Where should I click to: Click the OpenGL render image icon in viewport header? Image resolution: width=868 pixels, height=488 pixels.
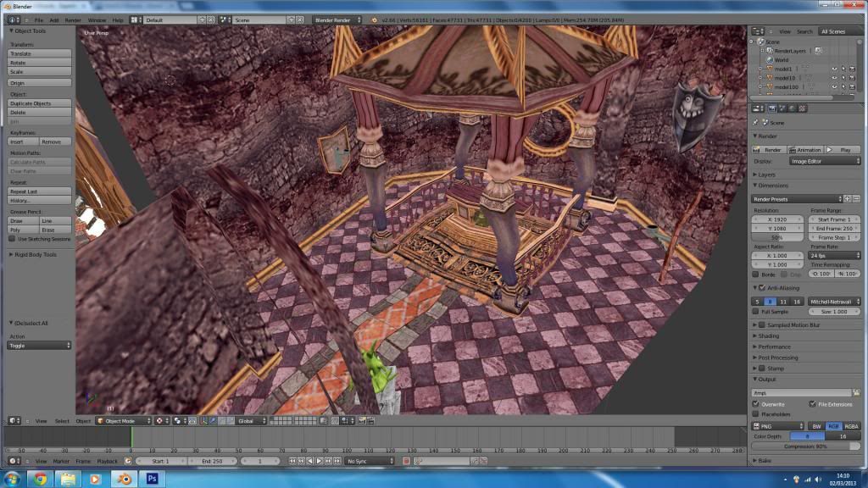tap(362, 421)
